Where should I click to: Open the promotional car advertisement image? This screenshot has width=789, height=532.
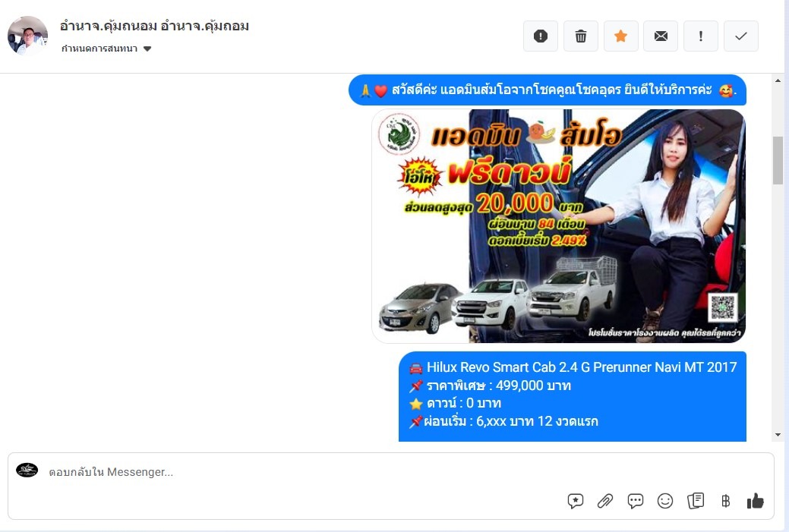[x=559, y=225]
